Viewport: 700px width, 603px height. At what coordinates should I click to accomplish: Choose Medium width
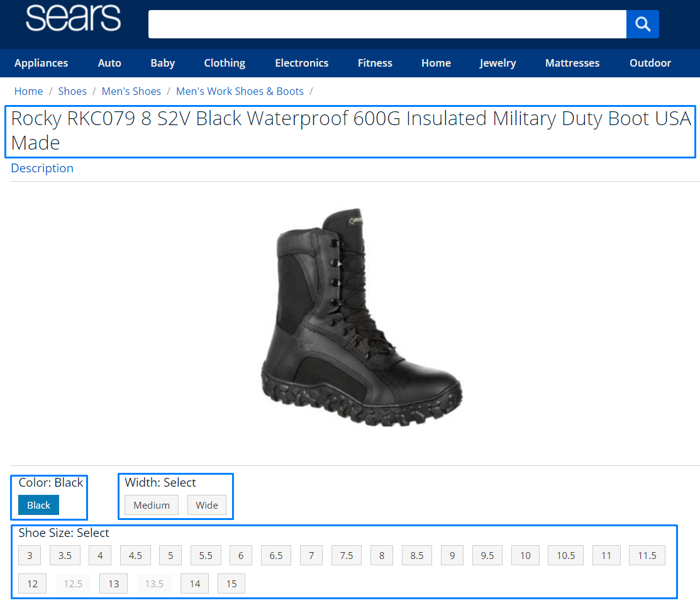(152, 506)
